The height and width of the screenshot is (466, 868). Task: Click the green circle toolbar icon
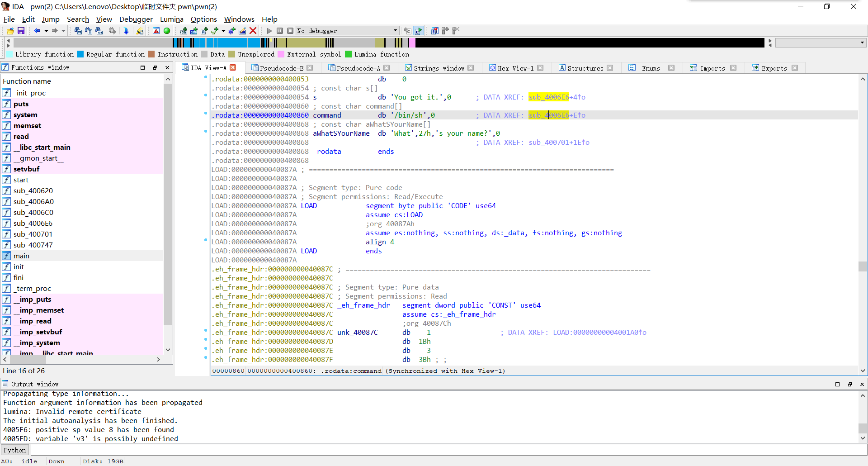167,31
